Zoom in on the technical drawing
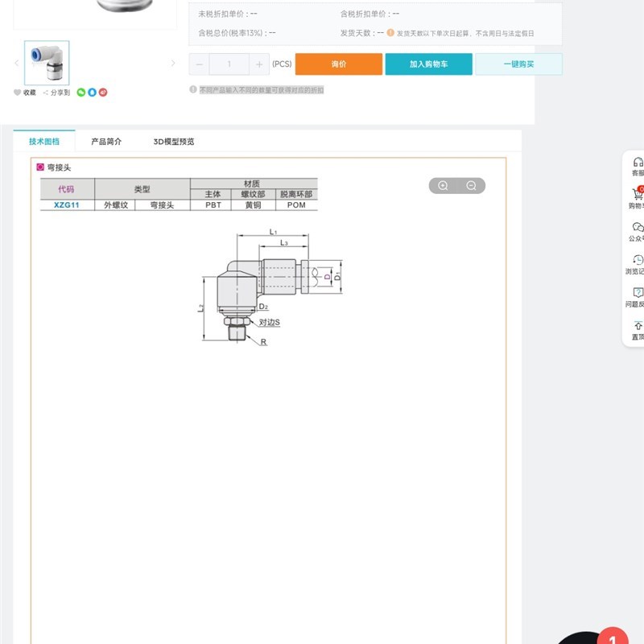The height and width of the screenshot is (644, 644). point(443,184)
